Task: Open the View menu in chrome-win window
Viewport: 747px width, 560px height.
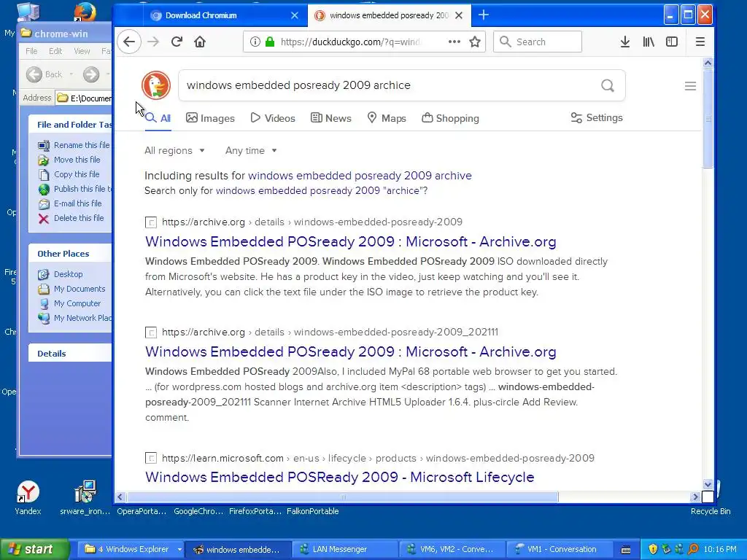Action: coord(82,51)
